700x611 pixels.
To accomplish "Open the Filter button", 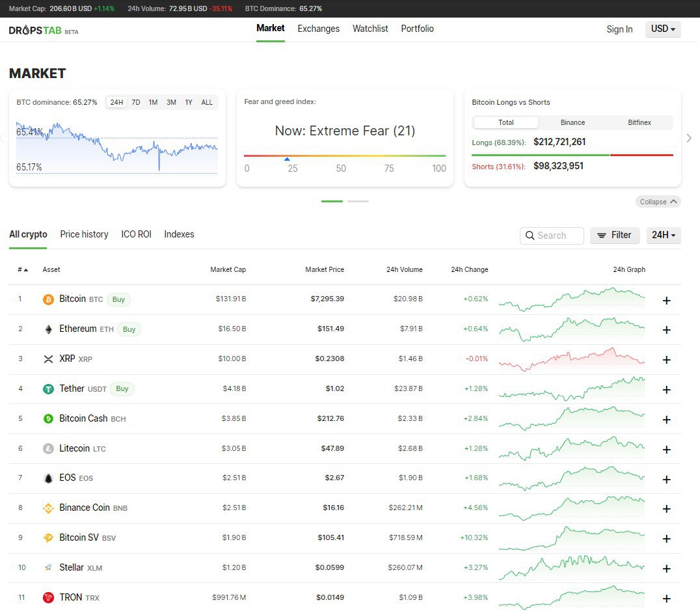I will pos(615,236).
